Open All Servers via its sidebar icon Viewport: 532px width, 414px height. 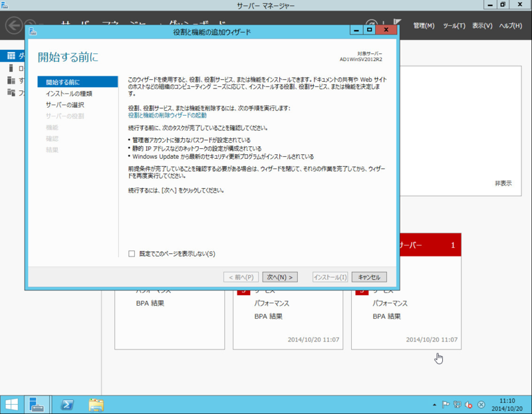[11, 79]
